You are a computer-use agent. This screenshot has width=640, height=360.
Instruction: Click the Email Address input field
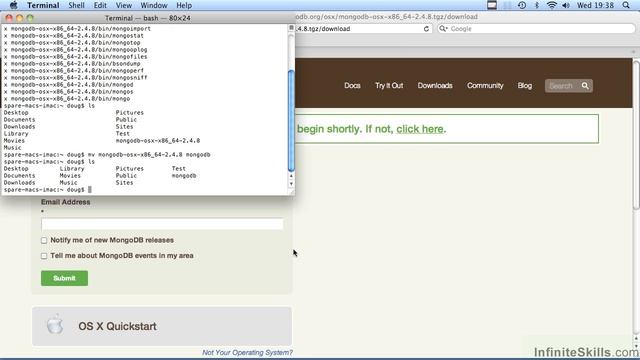162,224
